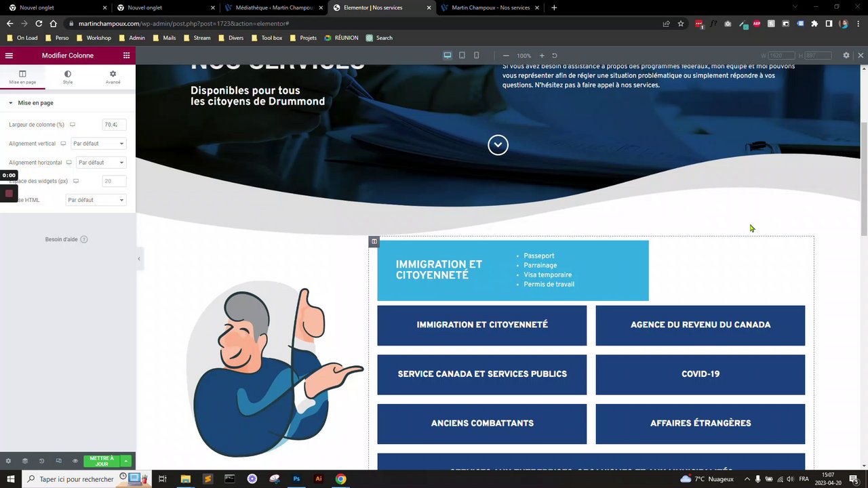Click the ANCIENS COMBATTANTS button
This screenshot has width=868, height=488.
[482, 424]
